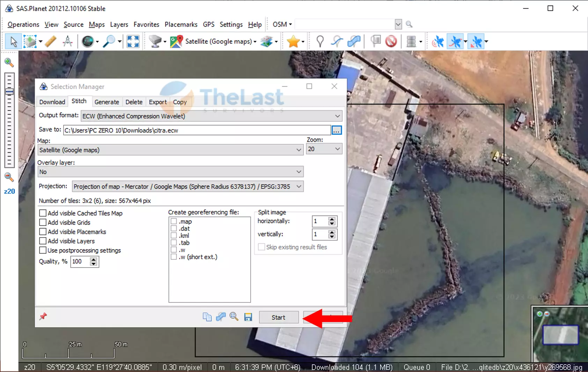Expand the Satellite (Google maps) toolbar dropdown
This screenshot has width=588, height=372.
(x=255, y=42)
